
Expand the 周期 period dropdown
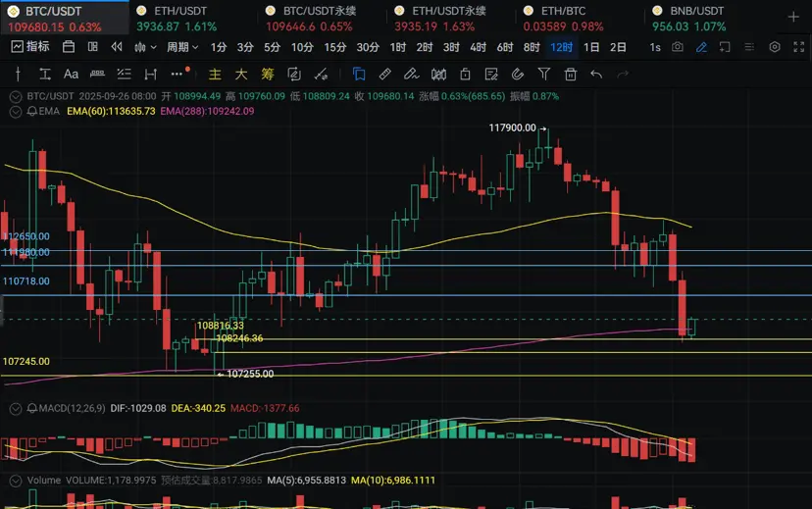pyautogui.click(x=182, y=47)
